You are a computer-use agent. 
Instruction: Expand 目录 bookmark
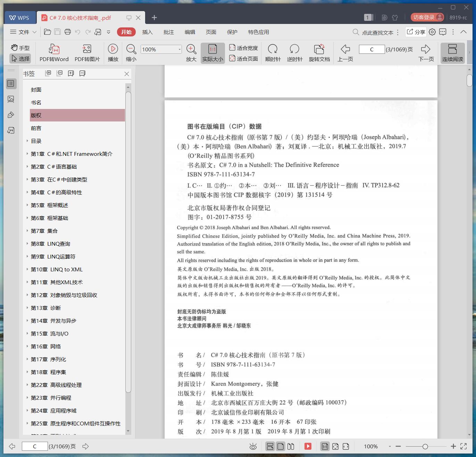coord(27,141)
